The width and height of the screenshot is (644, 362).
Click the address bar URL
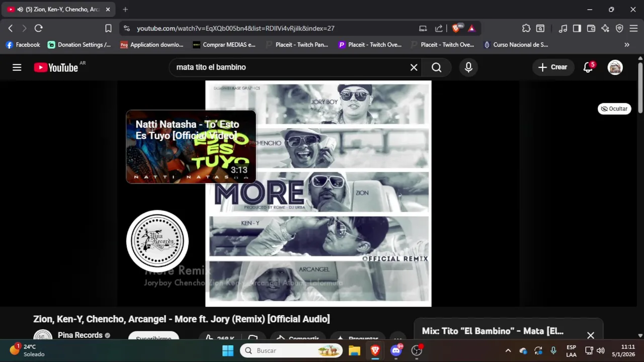click(235, 29)
